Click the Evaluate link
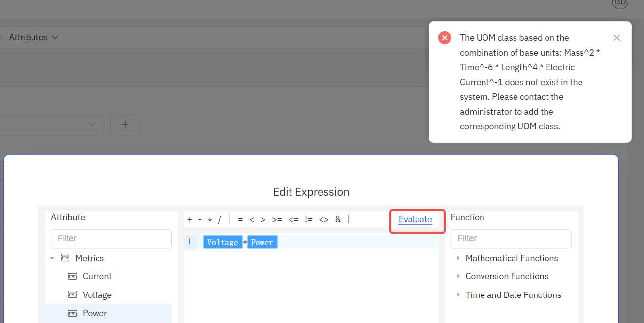Image resolution: width=644 pixels, height=323 pixels. [x=415, y=219]
